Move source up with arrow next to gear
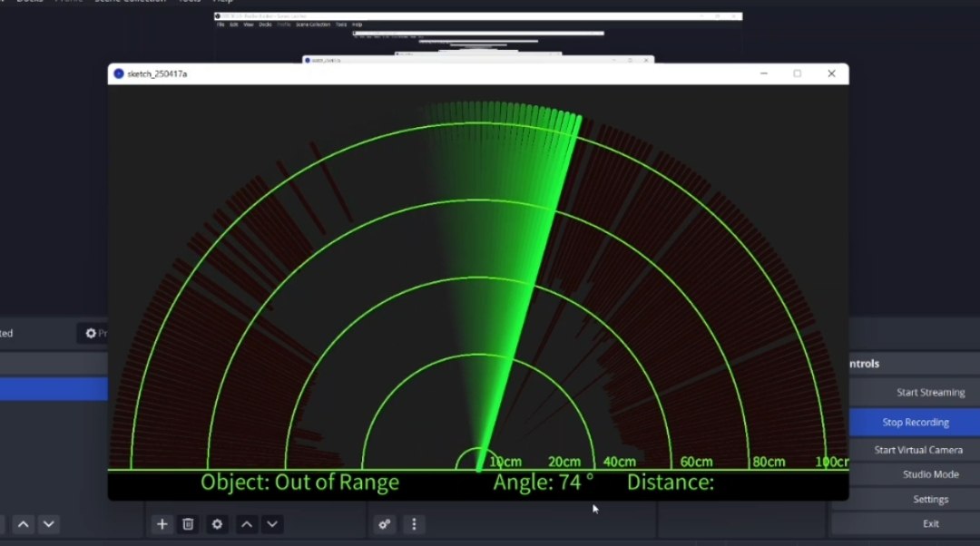The image size is (980, 546). pos(247,524)
